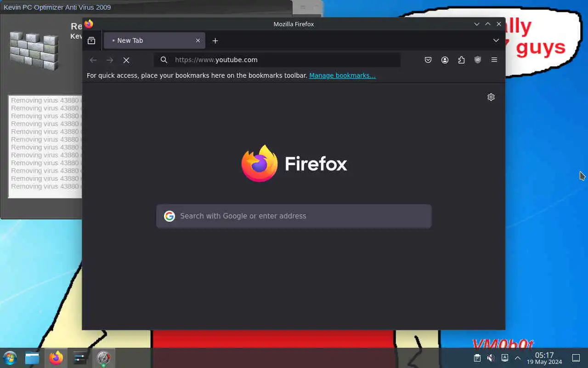Open the clipboard tray icon

[x=477, y=358]
